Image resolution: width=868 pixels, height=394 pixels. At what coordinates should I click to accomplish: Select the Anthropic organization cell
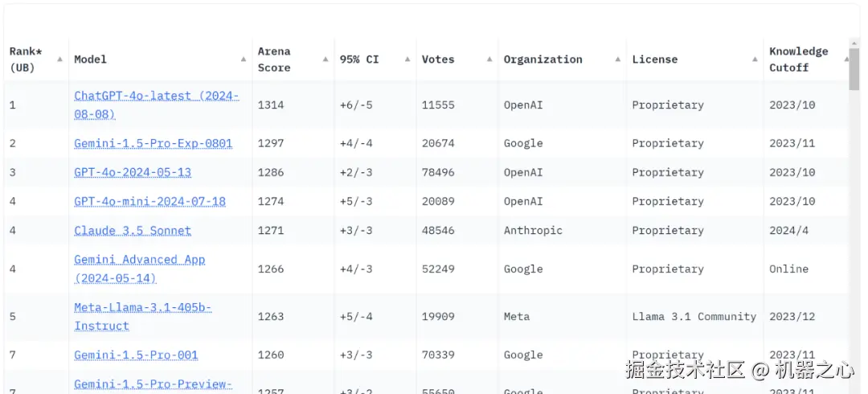pos(533,230)
